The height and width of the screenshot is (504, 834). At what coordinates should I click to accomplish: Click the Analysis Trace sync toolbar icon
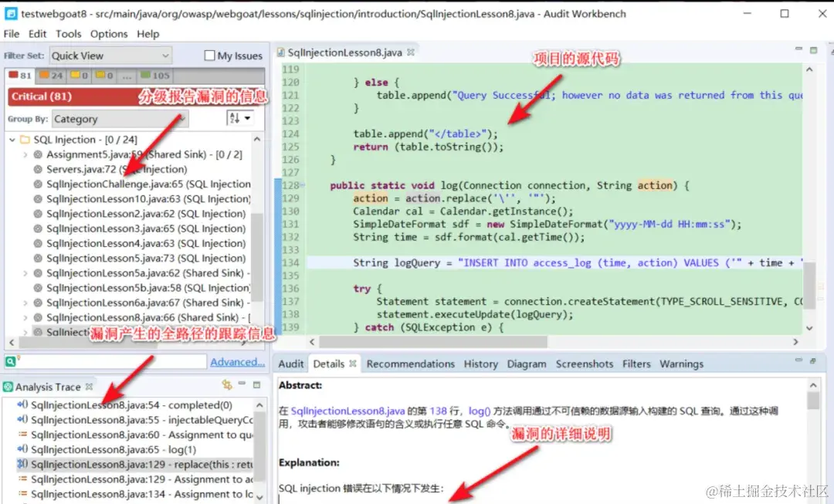(227, 384)
